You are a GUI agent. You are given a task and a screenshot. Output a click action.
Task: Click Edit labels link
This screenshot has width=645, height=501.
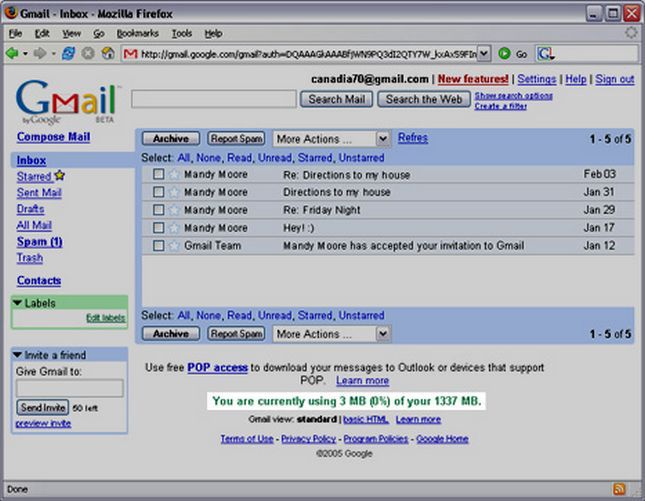click(105, 318)
